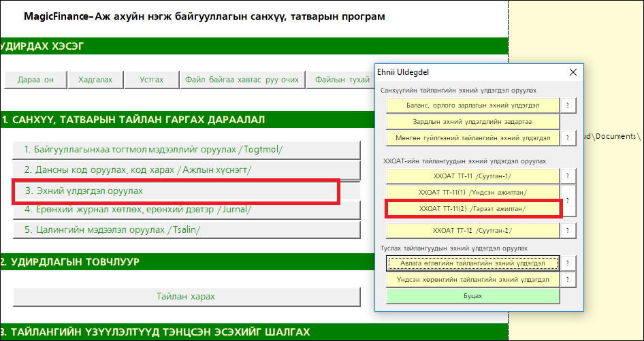Click help '?' beside Мөнгөн гүйлгээний тайлангийн button
The width and height of the screenshot is (644, 341).
568,138
